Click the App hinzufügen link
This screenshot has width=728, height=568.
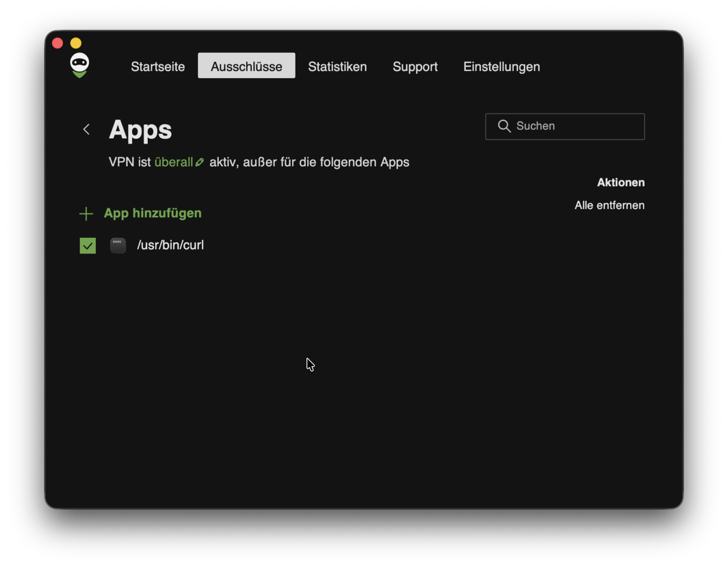pos(153,213)
